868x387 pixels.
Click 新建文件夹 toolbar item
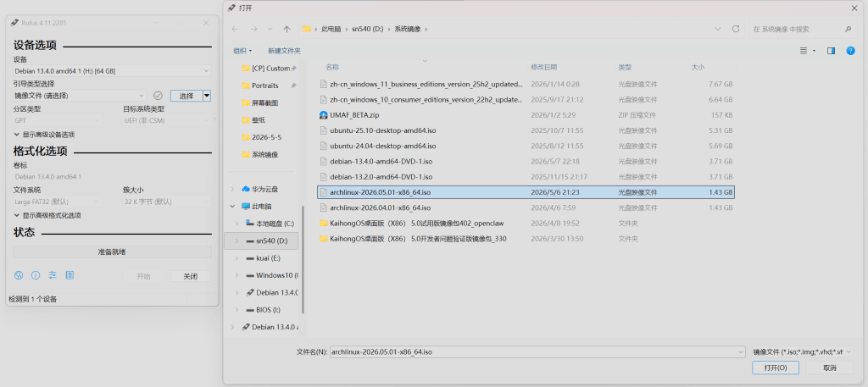coord(284,51)
